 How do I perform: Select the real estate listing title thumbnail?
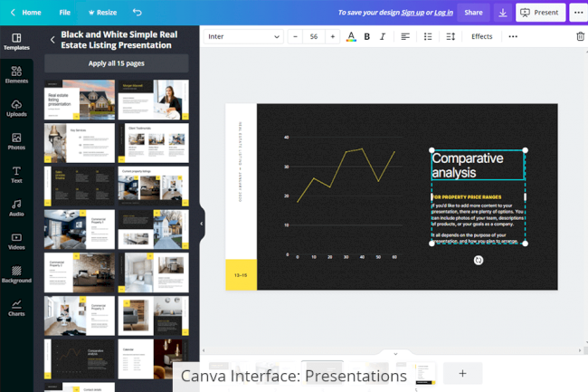click(80, 100)
